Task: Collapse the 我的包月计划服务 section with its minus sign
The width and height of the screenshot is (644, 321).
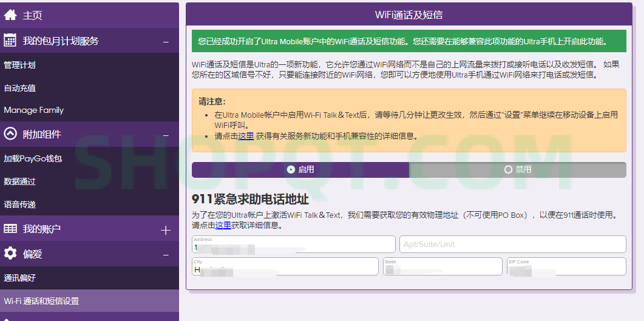Action: pyautogui.click(x=166, y=42)
